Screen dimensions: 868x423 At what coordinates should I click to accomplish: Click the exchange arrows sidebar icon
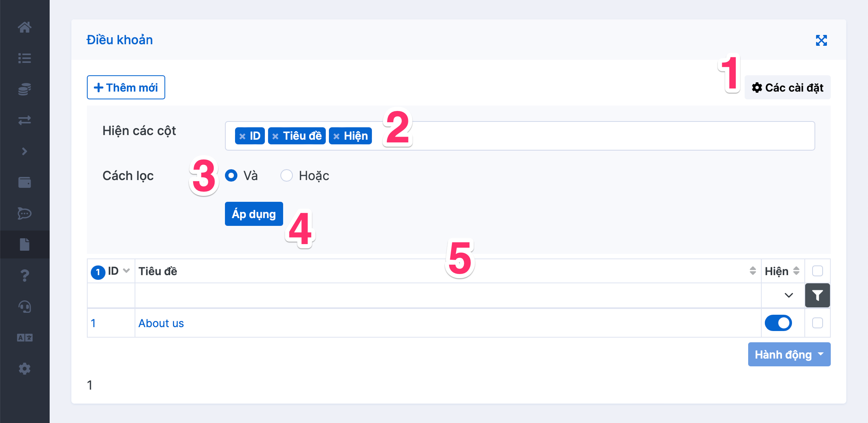point(24,120)
